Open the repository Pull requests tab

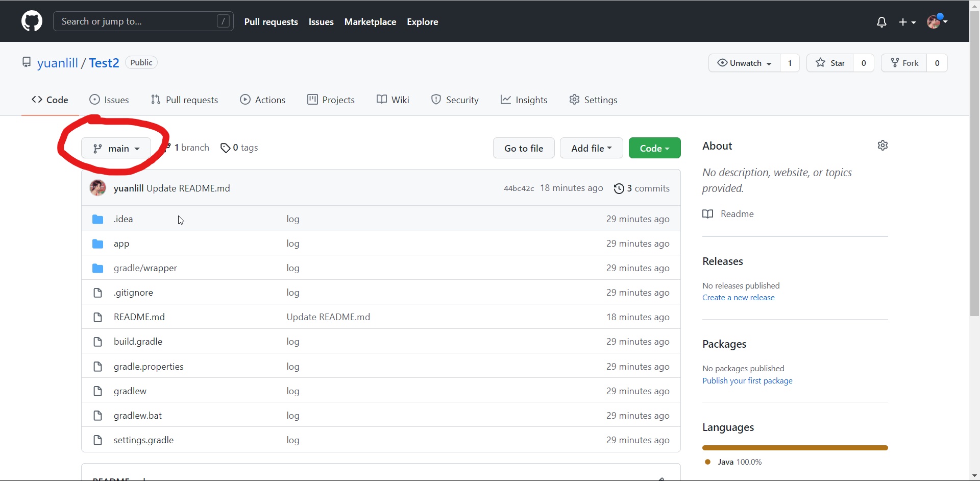185,100
